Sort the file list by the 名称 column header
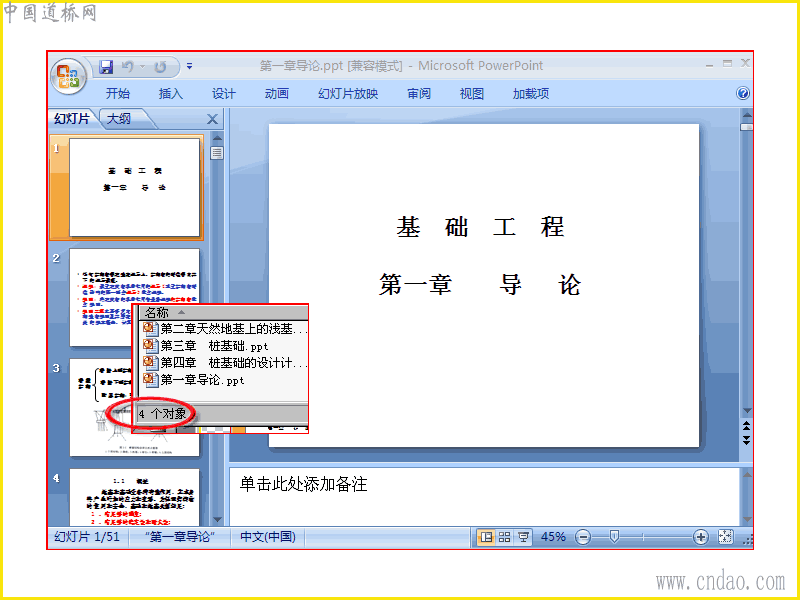Image resolution: width=800 pixels, height=600 pixels. 223,312
